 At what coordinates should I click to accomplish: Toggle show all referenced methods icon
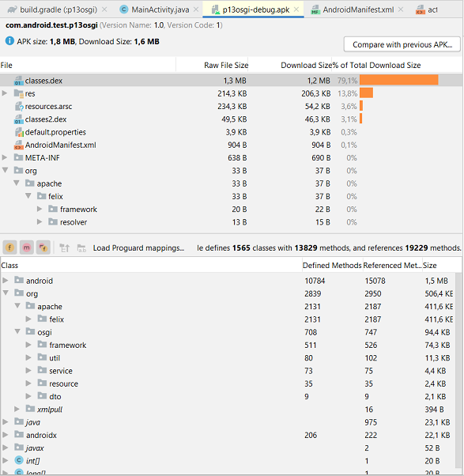(x=43, y=247)
